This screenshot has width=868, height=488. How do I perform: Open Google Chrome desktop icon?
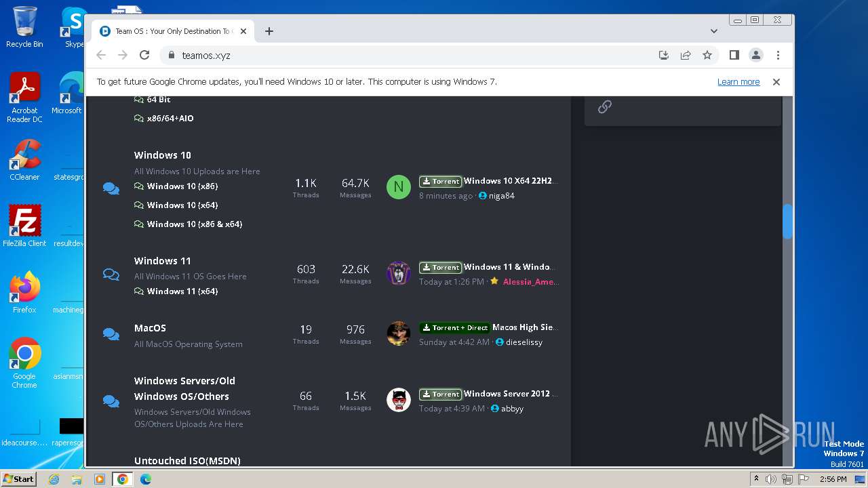coord(24,363)
